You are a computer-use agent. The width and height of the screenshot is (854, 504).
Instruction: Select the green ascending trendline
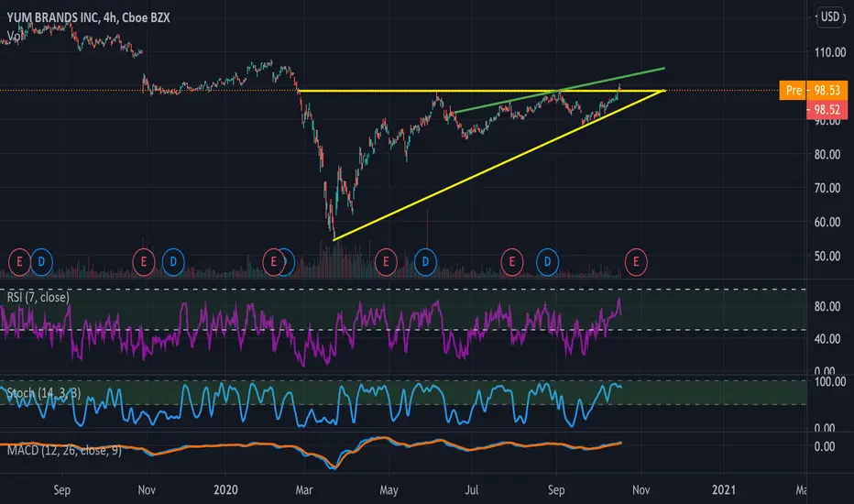[559, 91]
